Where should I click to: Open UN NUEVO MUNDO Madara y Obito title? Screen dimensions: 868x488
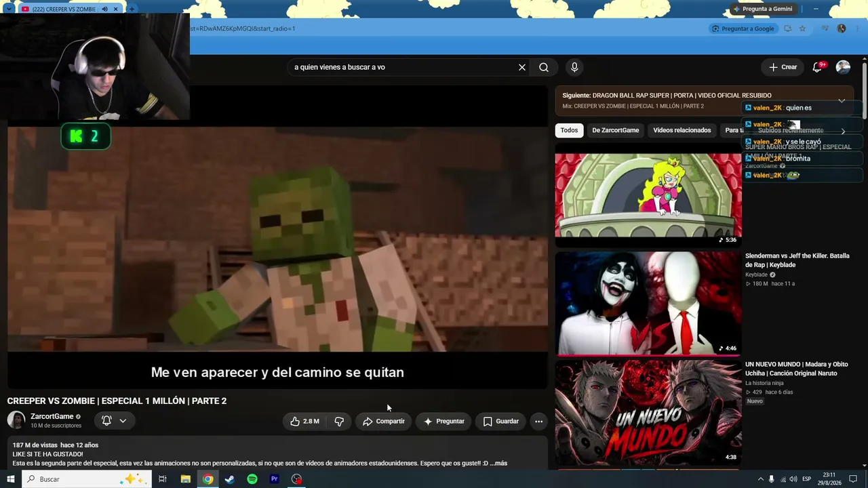pyautogui.click(x=797, y=369)
